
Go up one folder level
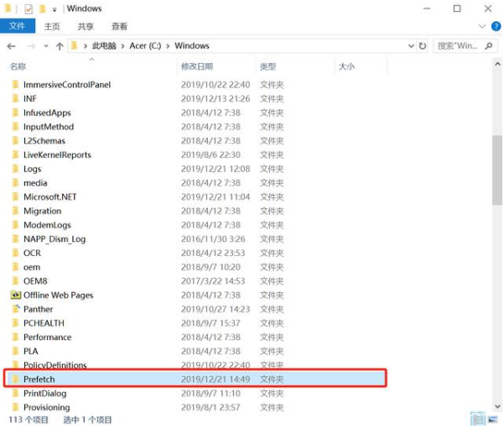pos(60,46)
